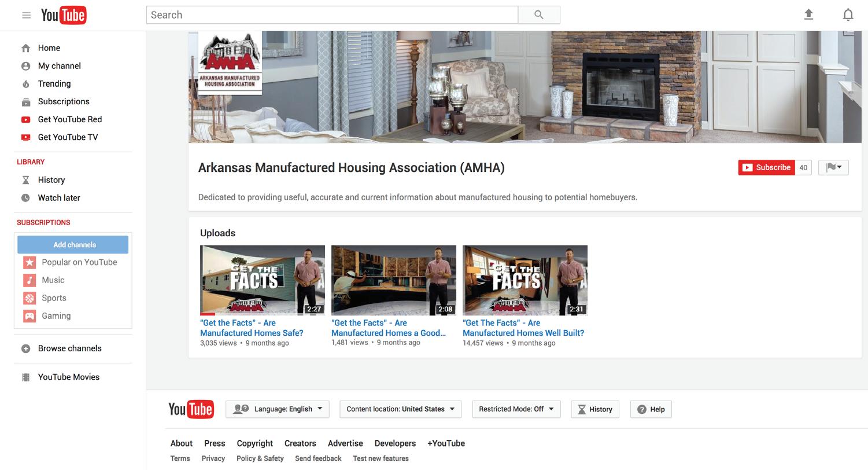Click the channel title Arkansas Manufactured Housing Association
868x470 pixels.
[352, 168]
